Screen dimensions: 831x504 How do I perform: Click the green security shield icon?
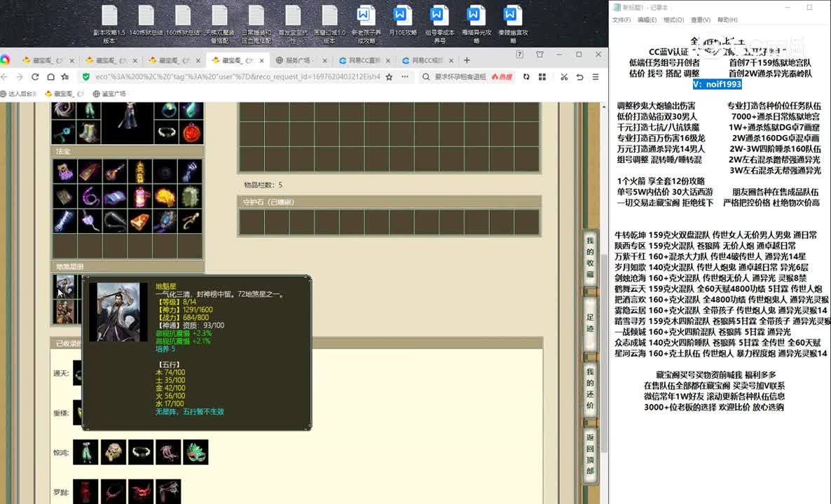(86, 77)
